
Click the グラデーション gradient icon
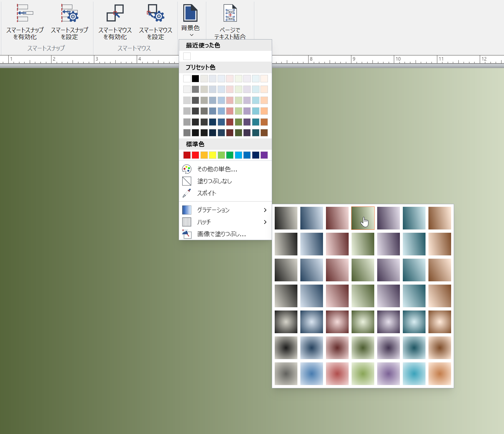tap(187, 210)
